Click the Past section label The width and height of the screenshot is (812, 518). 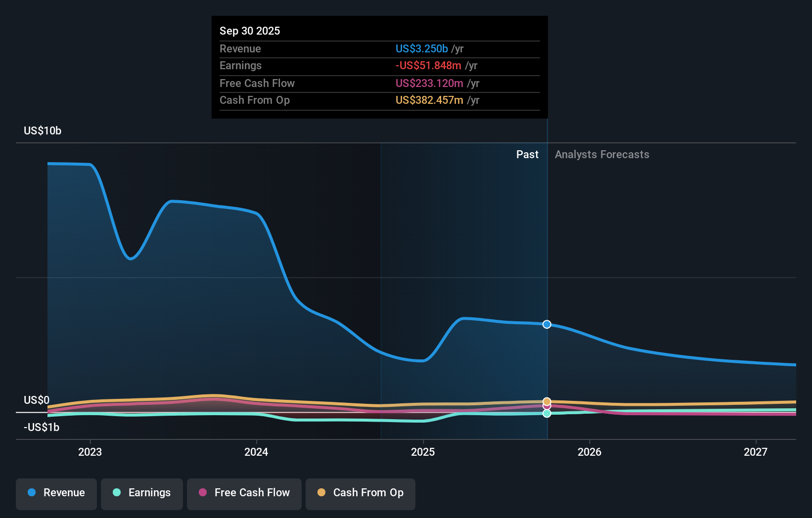click(527, 154)
